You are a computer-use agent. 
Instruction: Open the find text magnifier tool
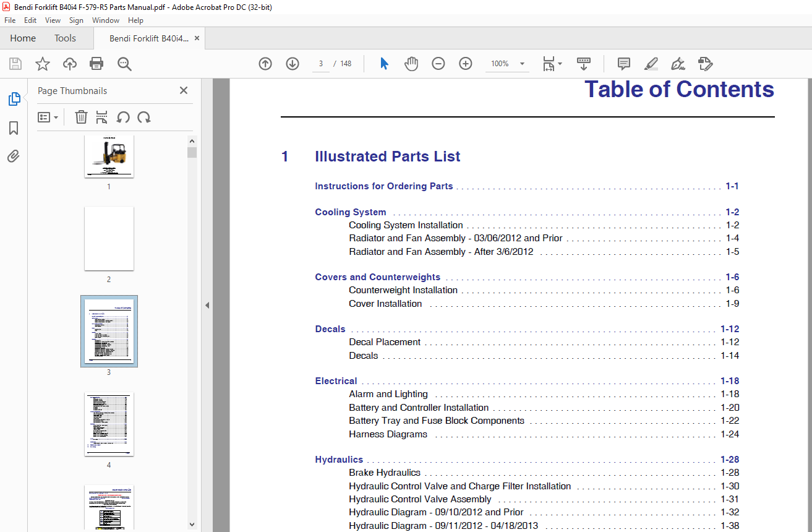point(124,64)
